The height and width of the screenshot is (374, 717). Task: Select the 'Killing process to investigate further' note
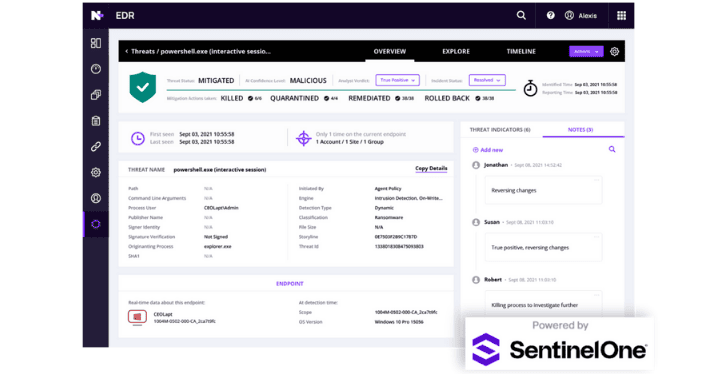(x=543, y=304)
